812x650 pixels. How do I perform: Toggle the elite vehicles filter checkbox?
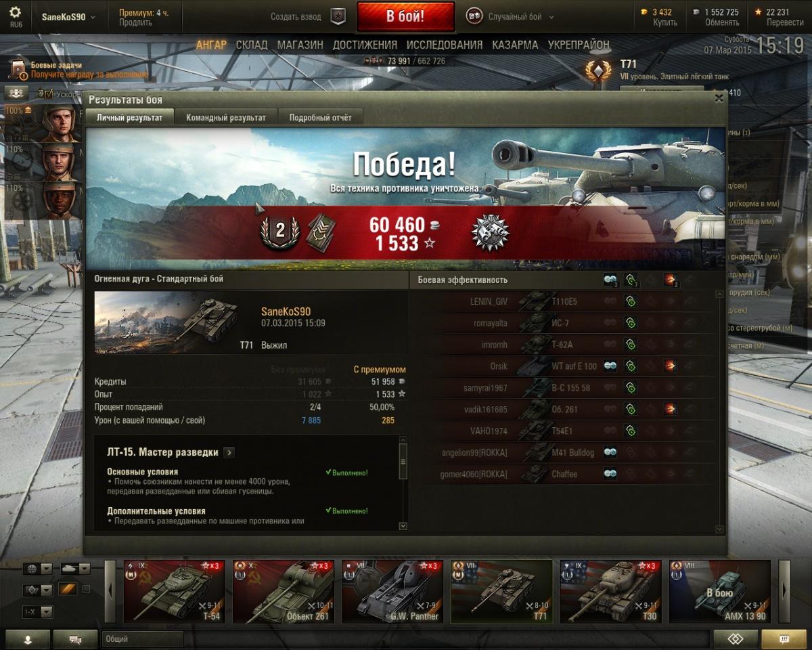pos(86,589)
